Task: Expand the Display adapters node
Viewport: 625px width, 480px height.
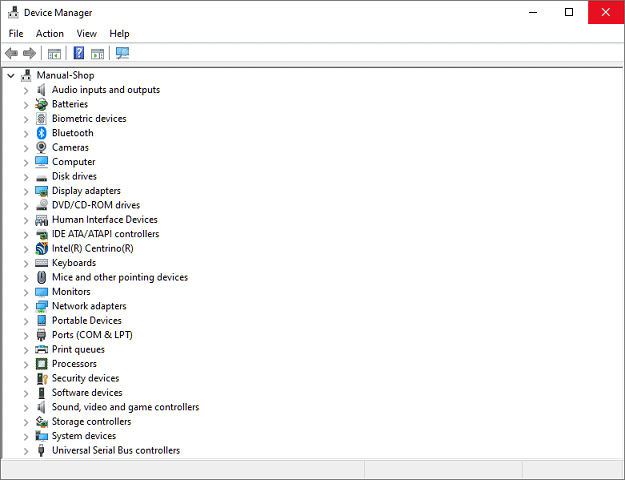Action: [x=27, y=191]
